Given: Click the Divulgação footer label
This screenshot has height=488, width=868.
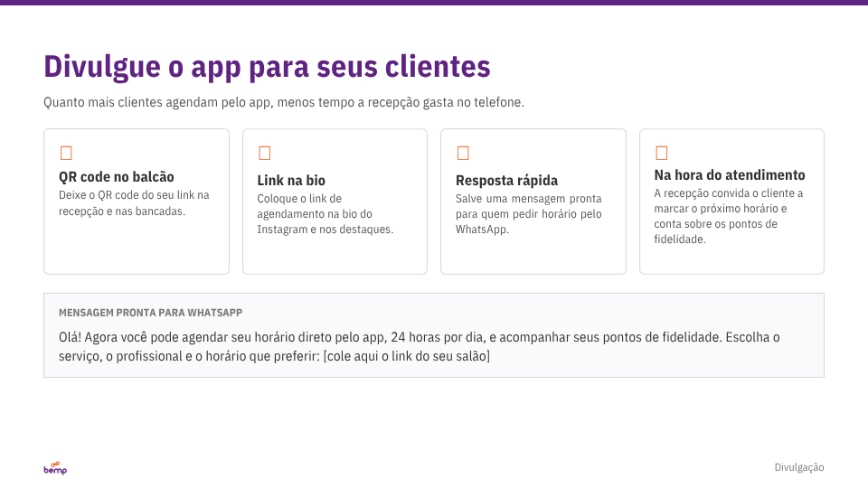Looking at the screenshot, I should (798, 467).
